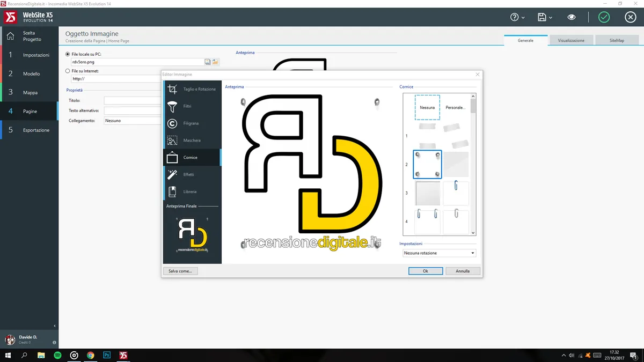
Task: Open the Effetti magic wand section
Action: (192, 174)
